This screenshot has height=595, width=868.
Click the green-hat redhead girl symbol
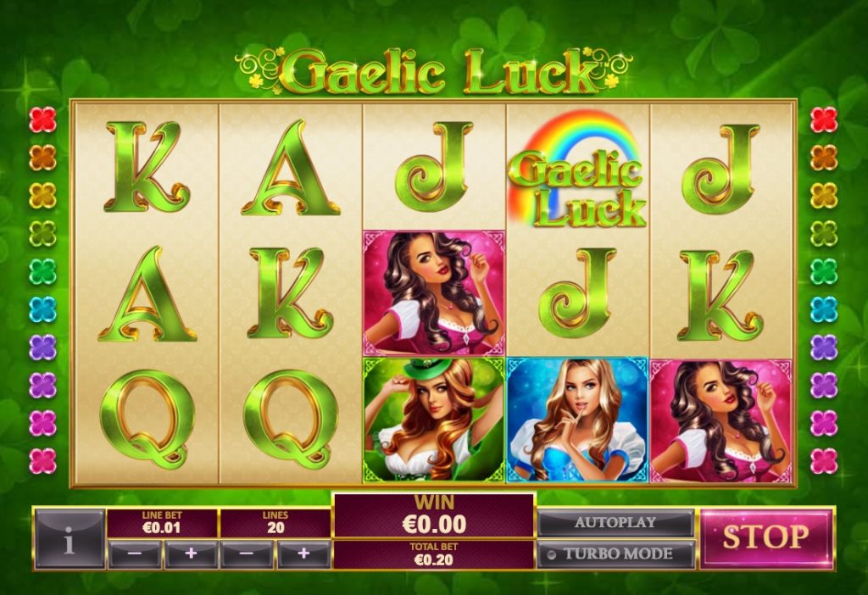(433, 420)
